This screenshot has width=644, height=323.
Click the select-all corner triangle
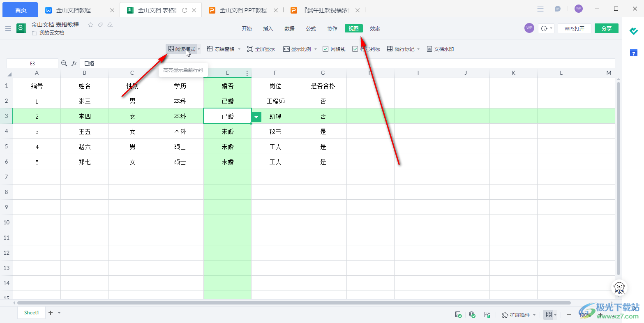[9, 74]
